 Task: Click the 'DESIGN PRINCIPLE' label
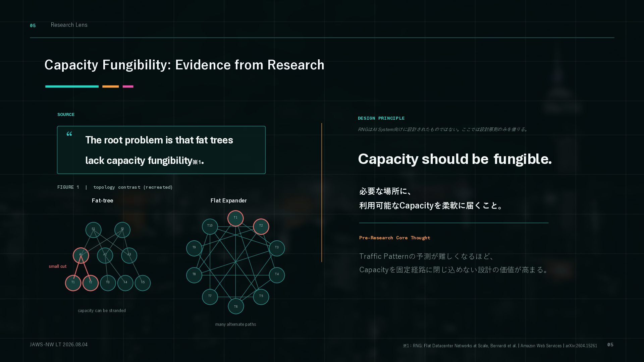381,118
